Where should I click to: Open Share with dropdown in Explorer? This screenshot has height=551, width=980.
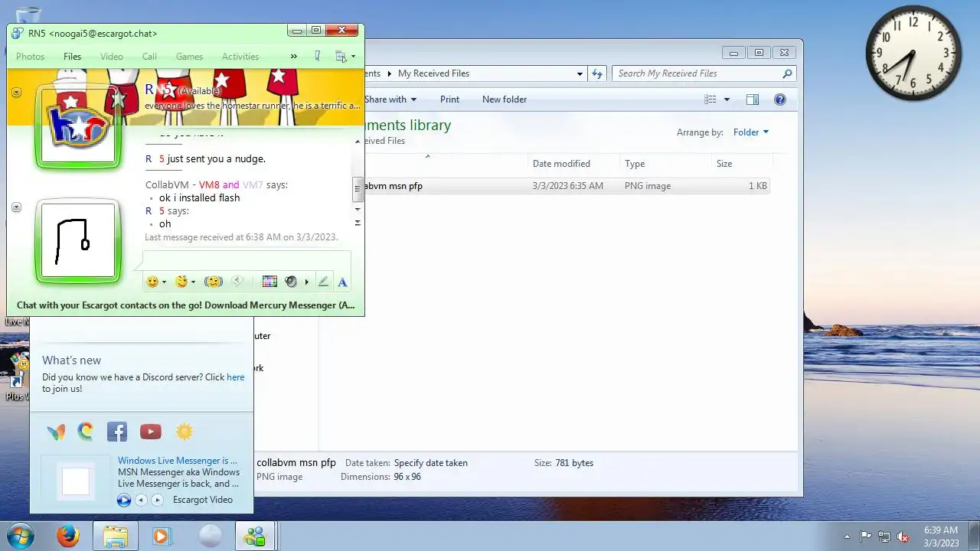pyautogui.click(x=390, y=99)
